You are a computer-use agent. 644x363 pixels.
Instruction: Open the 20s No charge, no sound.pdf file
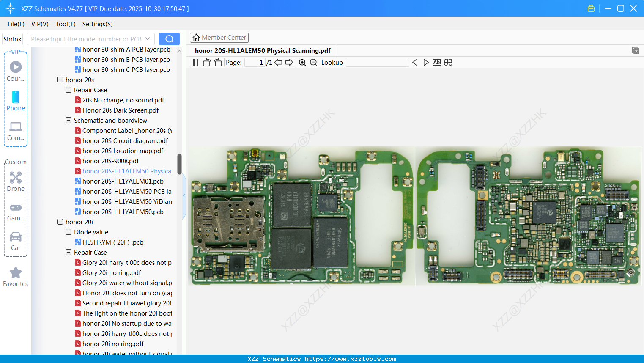(123, 100)
